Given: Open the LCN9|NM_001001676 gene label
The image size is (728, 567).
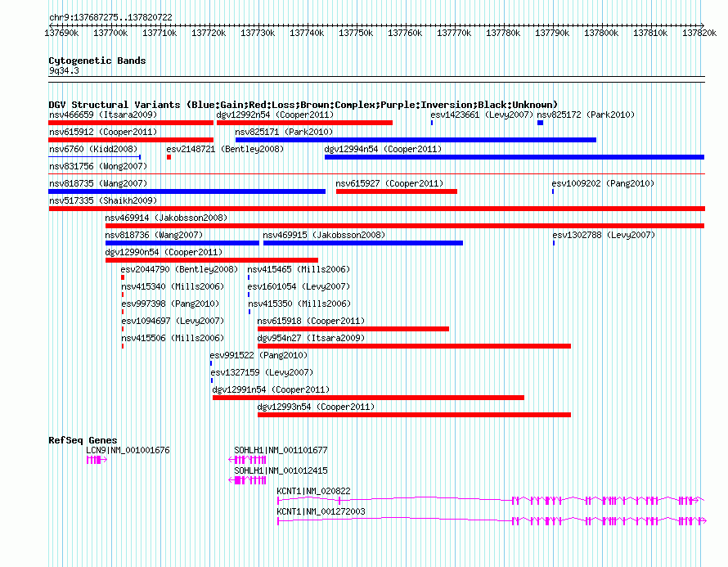Looking at the screenshot, I should point(128,450).
